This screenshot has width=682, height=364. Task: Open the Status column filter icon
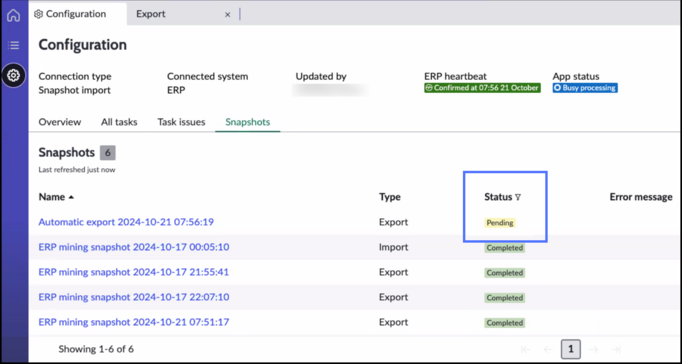point(518,197)
